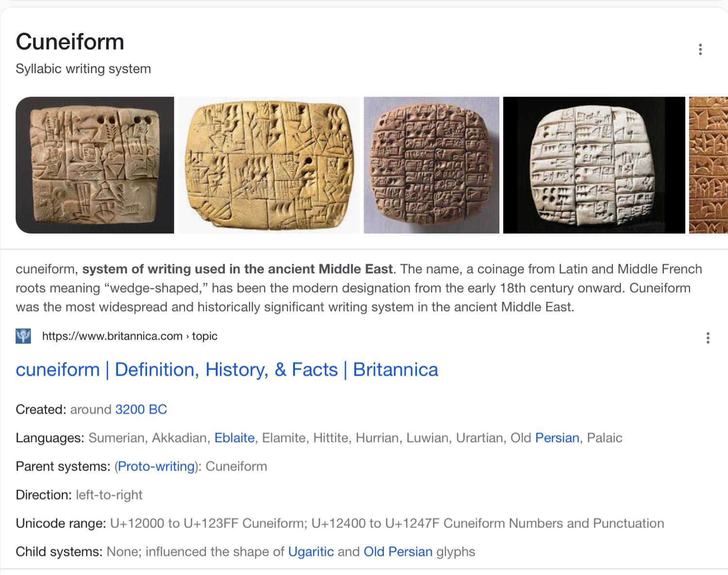Click the Persian link under Languages
The width and height of the screenshot is (728, 575).
click(x=557, y=438)
